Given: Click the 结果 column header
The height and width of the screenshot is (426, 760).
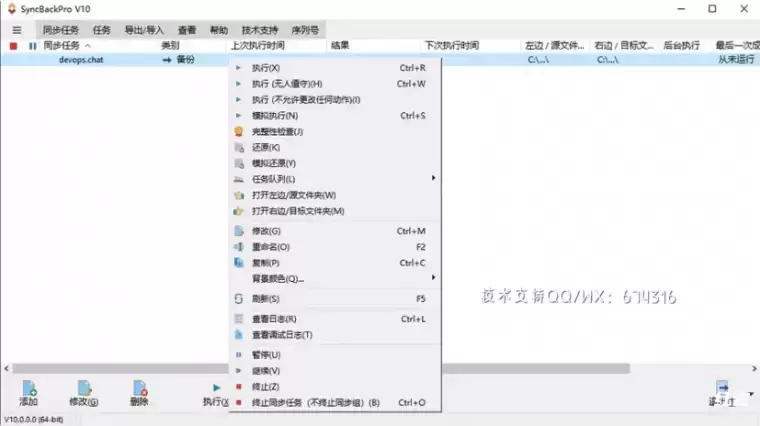Looking at the screenshot, I should pos(340,46).
